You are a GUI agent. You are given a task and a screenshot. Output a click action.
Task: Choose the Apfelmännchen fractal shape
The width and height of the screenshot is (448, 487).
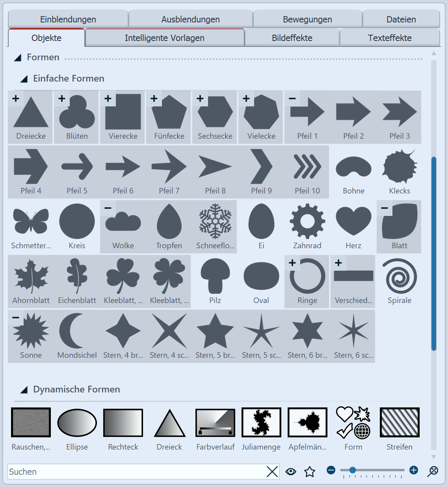click(x=307, y=422)
